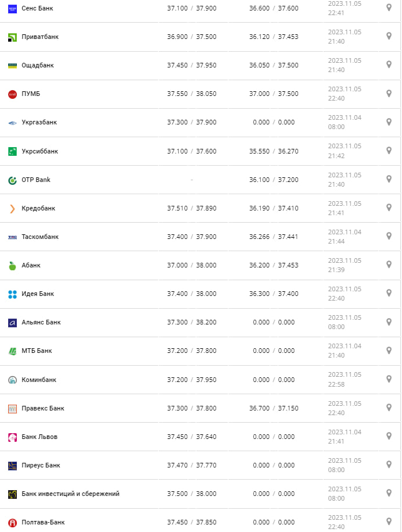
Task: Click location marker in Альянс Банк row
Action: (x=389, y=322)
